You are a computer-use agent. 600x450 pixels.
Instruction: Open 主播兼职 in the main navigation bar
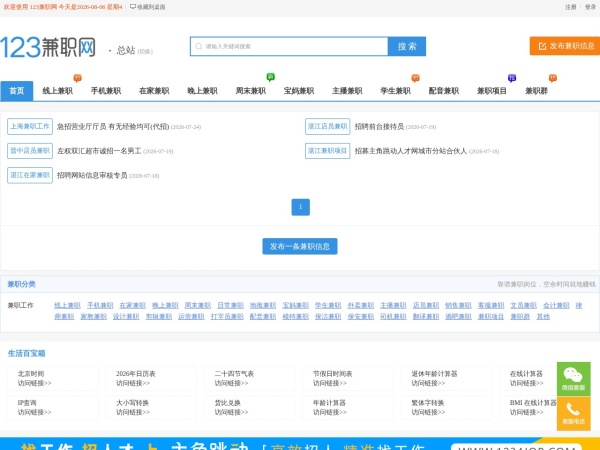(347, 91)
